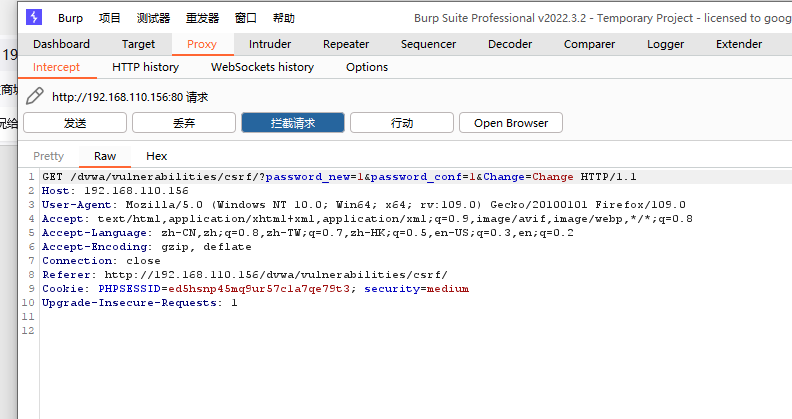Switch to the Dashboard tab
The width and height of the screenshot is (792, 419).
point(61,44)
